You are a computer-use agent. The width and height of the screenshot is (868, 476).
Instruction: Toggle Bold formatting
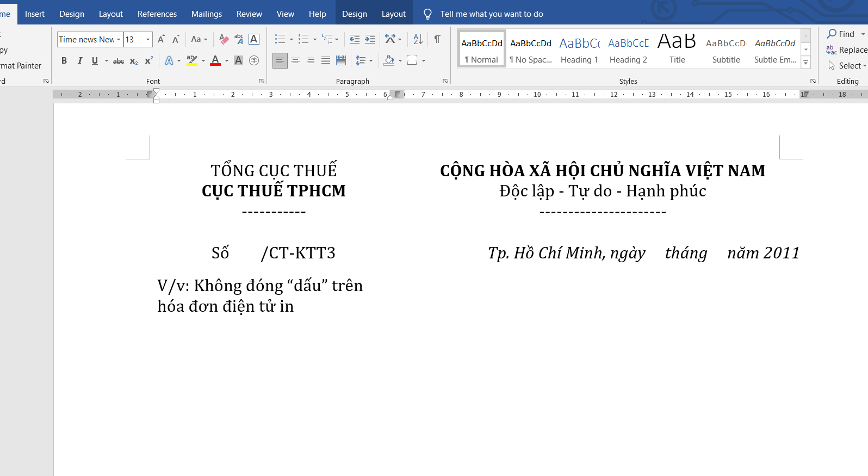pos(64,61)
